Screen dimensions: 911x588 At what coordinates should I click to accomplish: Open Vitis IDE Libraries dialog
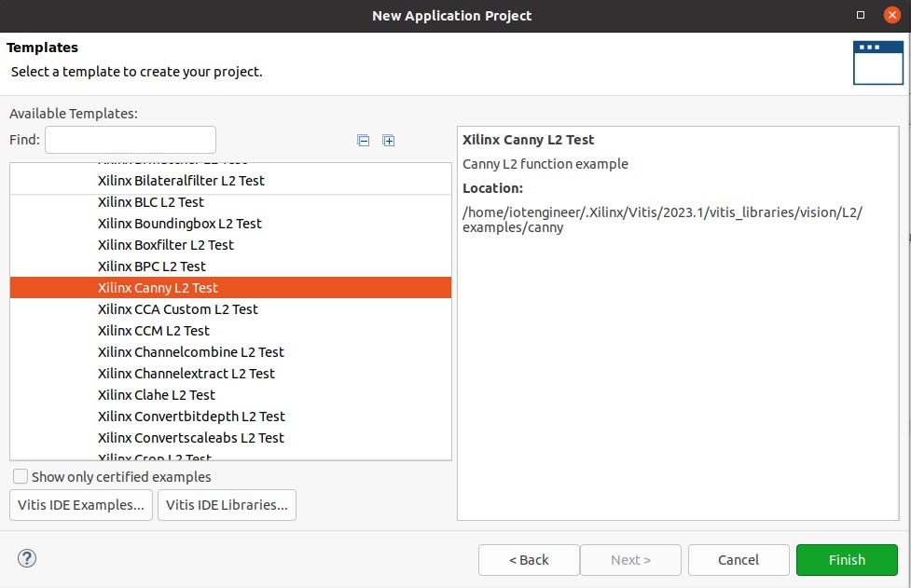point(227,505)
